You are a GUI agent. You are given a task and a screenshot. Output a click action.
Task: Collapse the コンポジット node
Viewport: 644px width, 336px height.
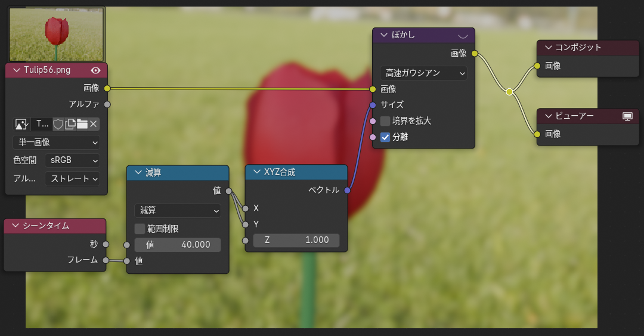[549, 48]
